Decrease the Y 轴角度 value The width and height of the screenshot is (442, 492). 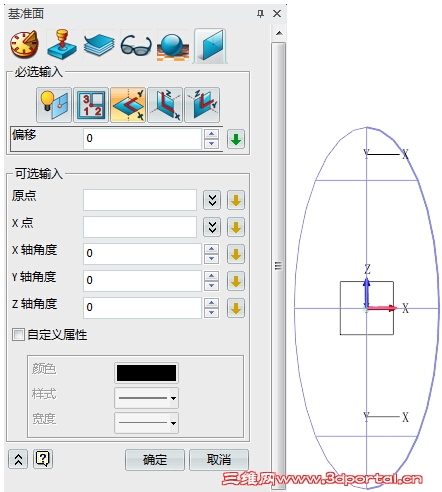tap(211, 286)
